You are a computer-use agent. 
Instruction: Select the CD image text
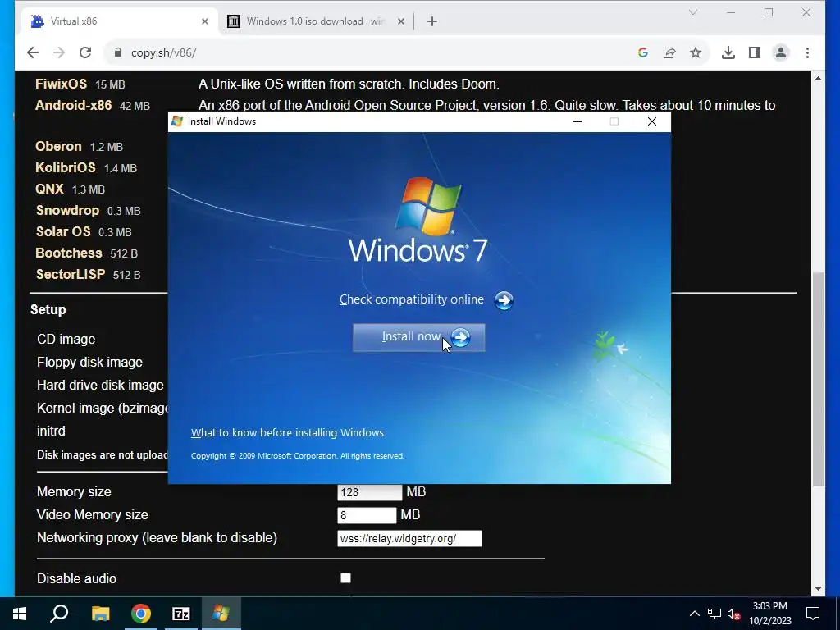[66, 339]
